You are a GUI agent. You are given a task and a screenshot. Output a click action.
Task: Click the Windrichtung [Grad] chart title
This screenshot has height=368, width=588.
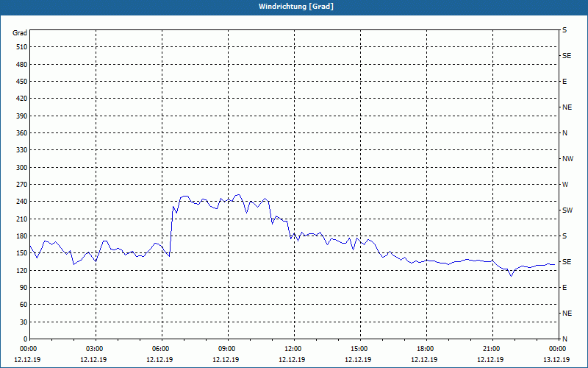click(296, 7)
